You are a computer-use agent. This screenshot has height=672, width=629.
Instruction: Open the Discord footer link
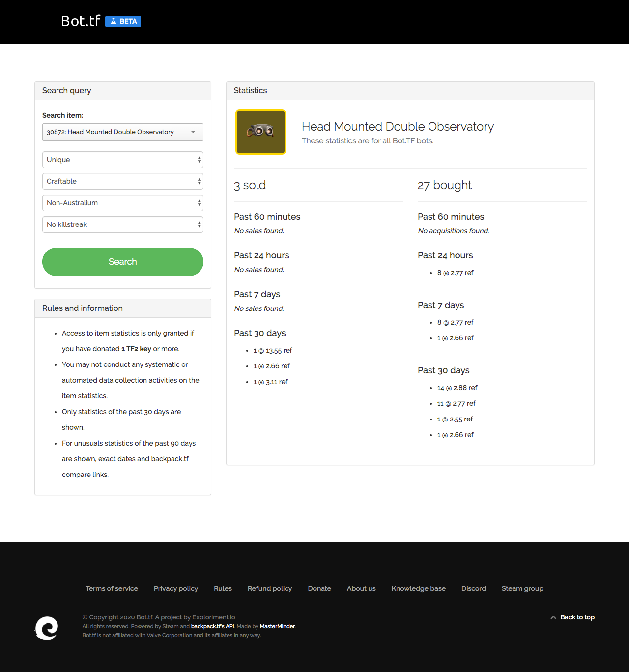(x=474, y=588)
